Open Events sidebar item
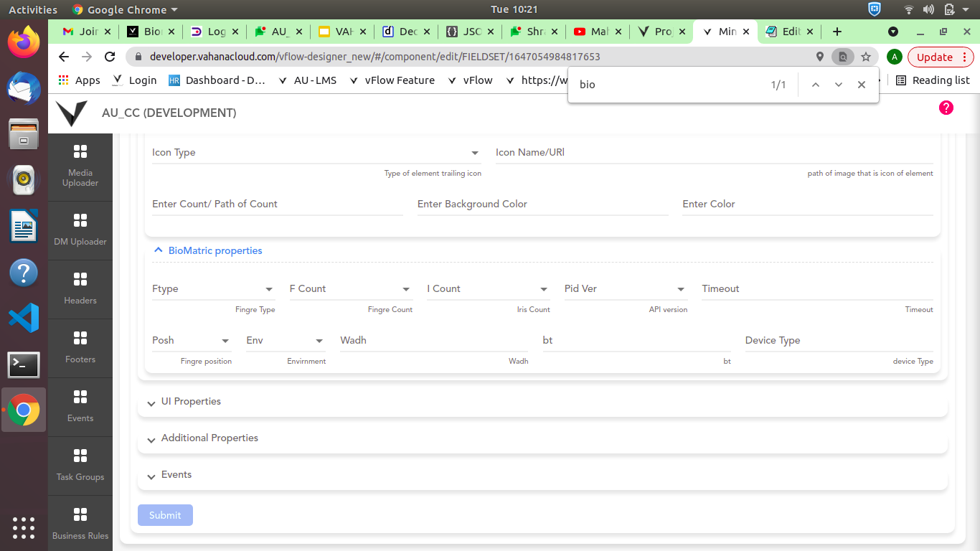This screenshot has width=980, height=551. click(80, 408)
